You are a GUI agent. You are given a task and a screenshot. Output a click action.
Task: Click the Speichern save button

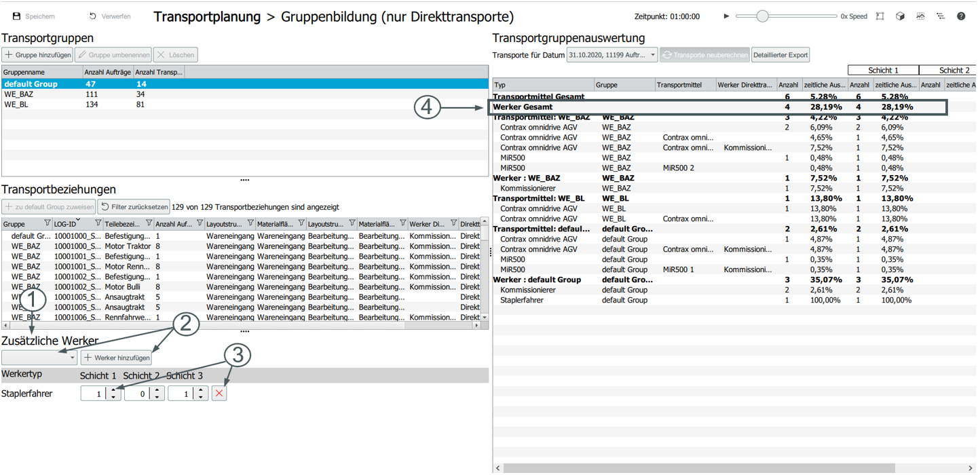click(x=34, y=16)
